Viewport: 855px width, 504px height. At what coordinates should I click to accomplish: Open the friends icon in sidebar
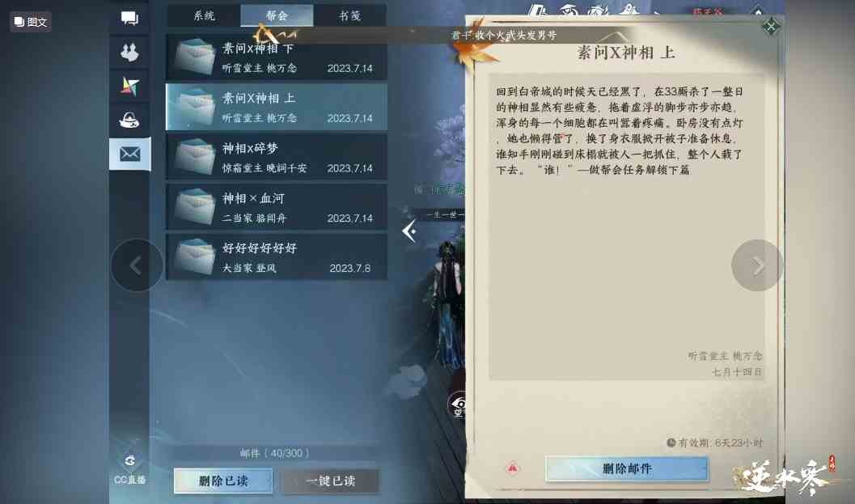point(129,53)
